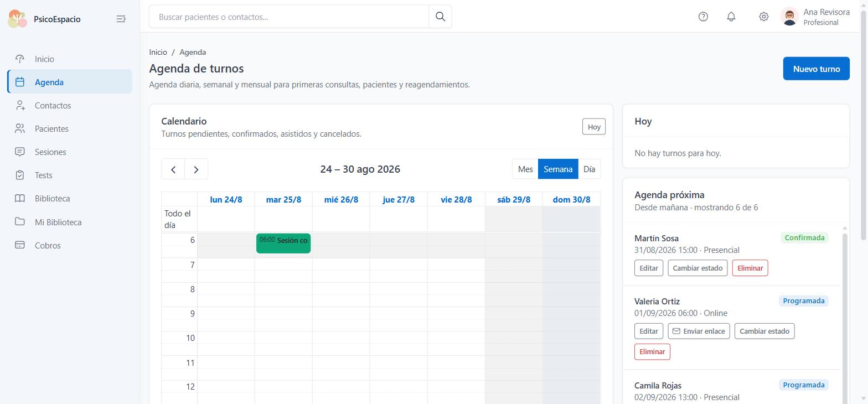Create a Nuevo turno

(816, 69)
